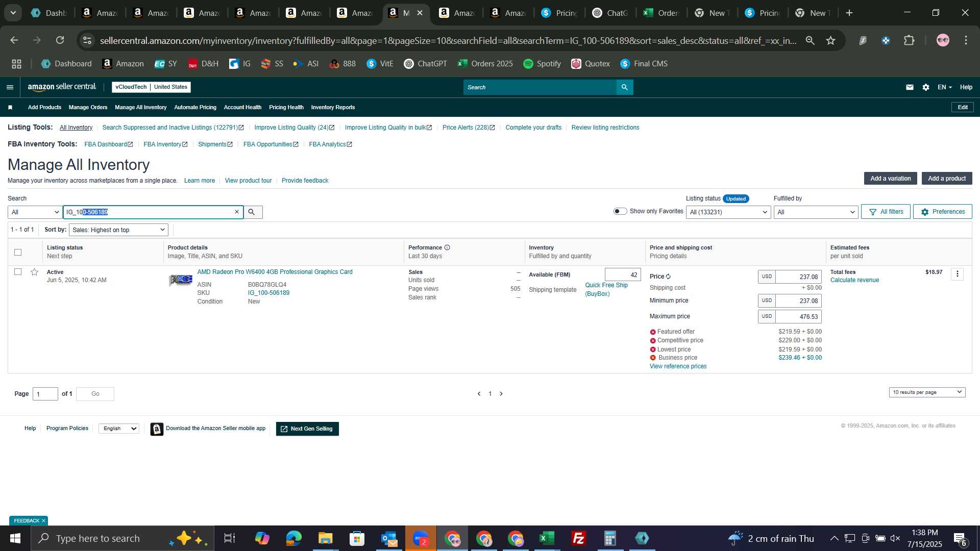This screenshot has width=980, height=551.
Task: Open the settings gear in header
Action: [x=926, y=87]
